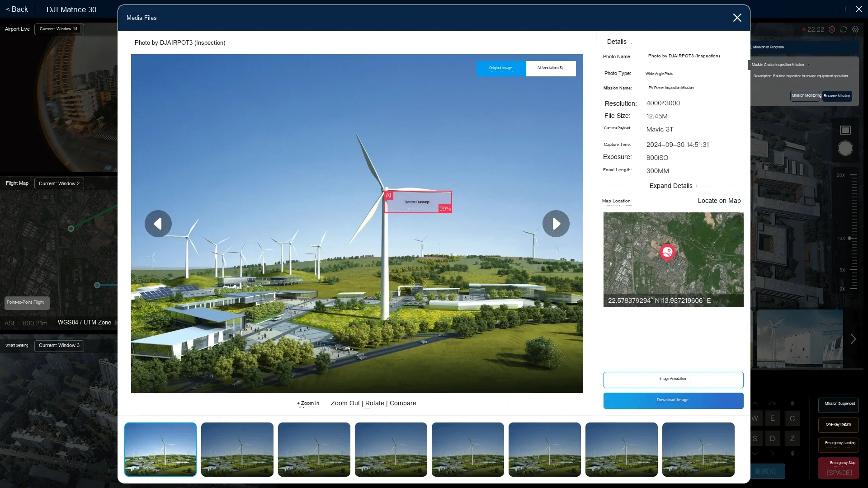Click the E key control button
This screenshot has height=488, width=868.
coord(773,418)
